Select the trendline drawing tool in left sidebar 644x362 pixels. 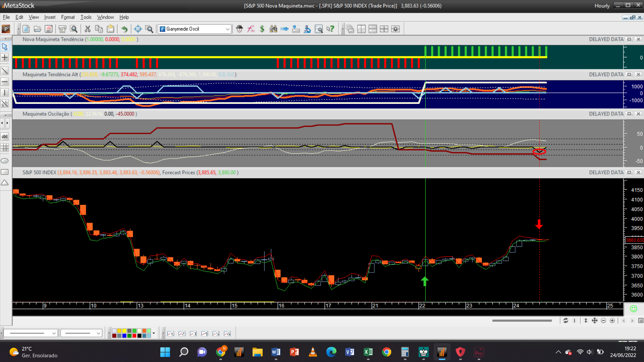coord(5,71)
